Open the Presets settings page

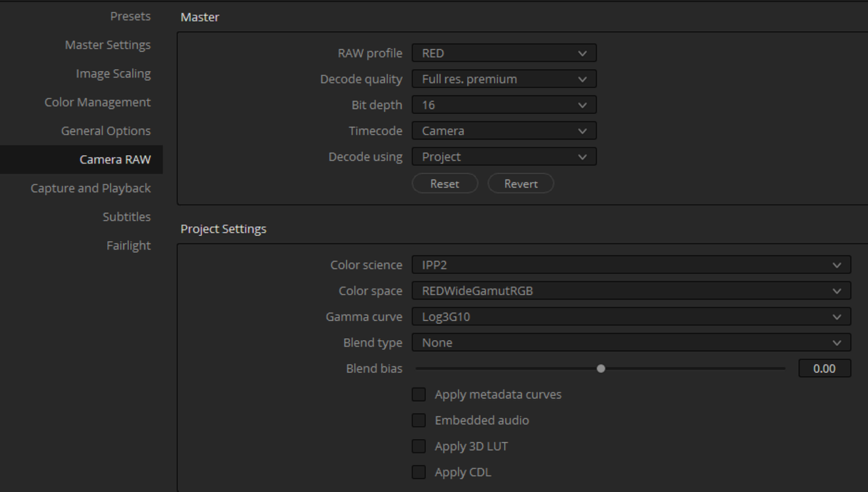pos(130,16)
